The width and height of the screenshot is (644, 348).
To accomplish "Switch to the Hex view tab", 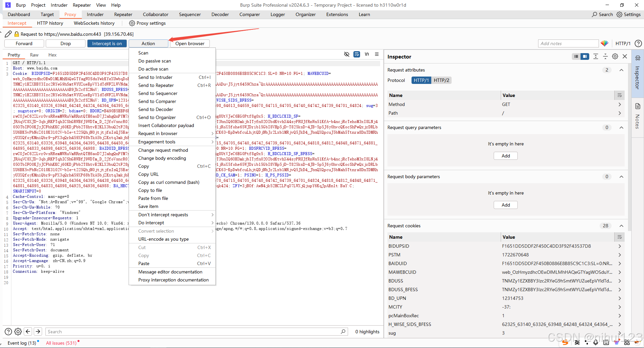I will (52, 55).
